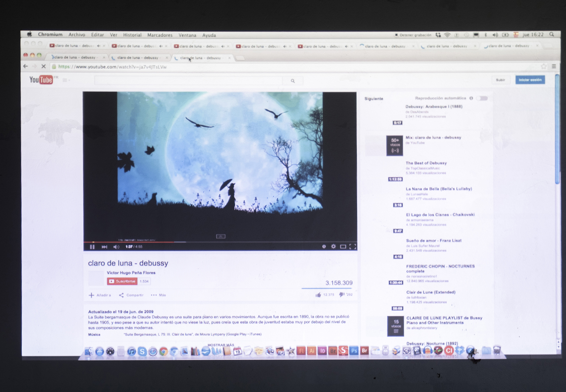566x392 pixels.
Task: Open The Best of Debussy video
Action: pyautogui.click(x=426, y=163)
